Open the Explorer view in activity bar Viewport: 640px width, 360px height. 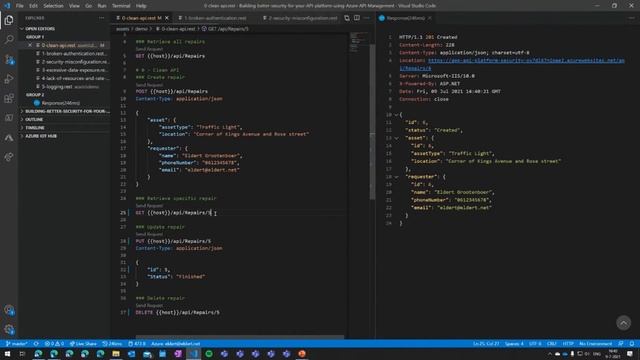coord(9,20)
